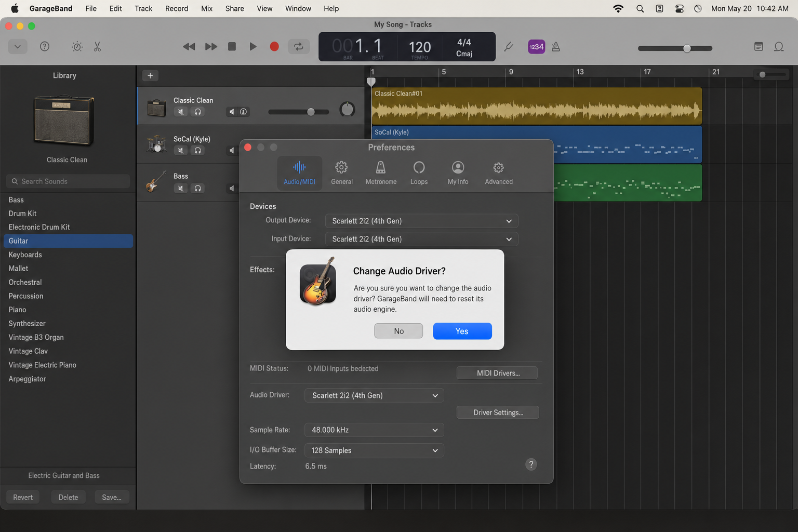Image resolution: width=798 pixels, height=532 pixels.
Task: Toggle the Cycle loop button
Action: tap(299, 47)
